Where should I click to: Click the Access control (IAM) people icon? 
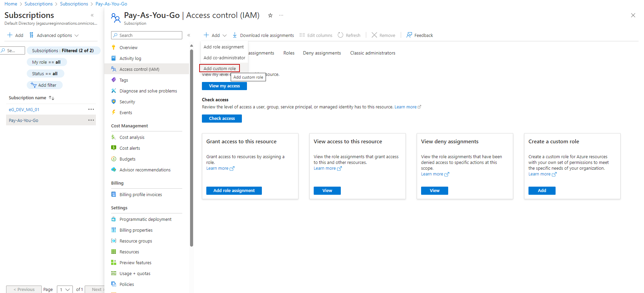tap(113, 69)
